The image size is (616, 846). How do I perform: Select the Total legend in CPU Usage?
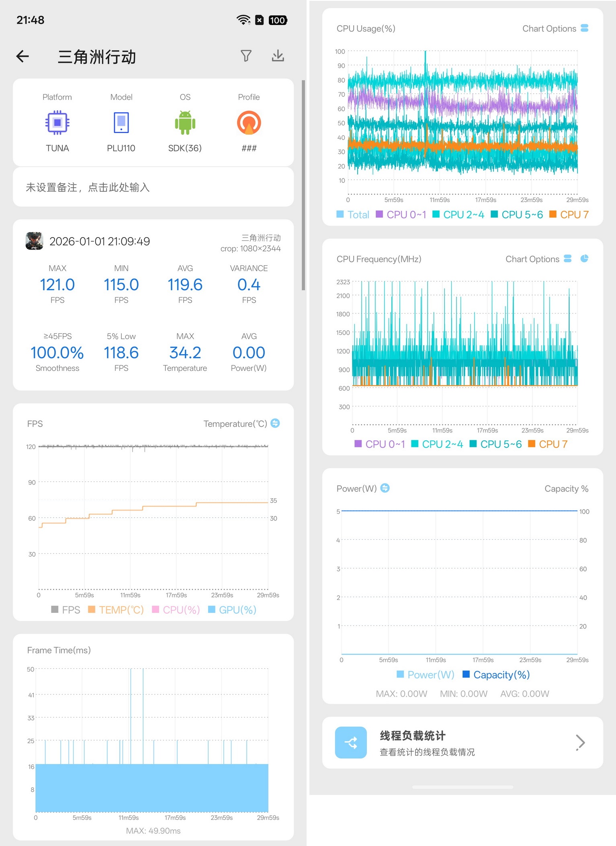coord(353,215)
